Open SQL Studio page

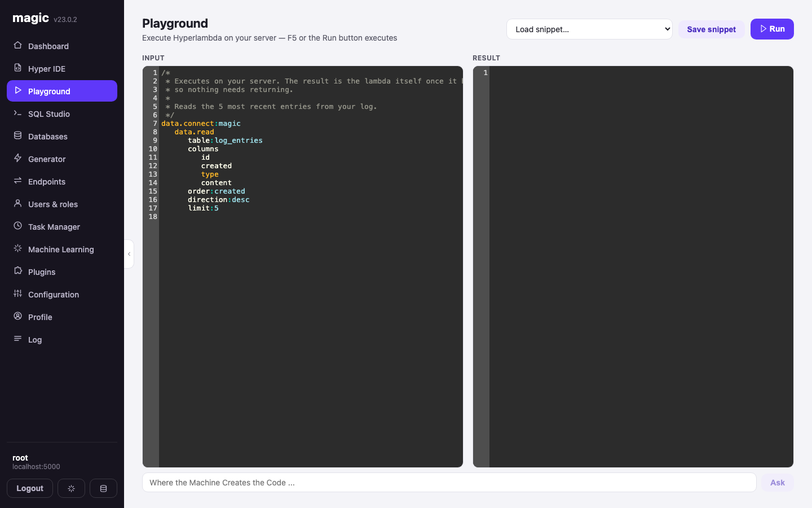point(62,113)
